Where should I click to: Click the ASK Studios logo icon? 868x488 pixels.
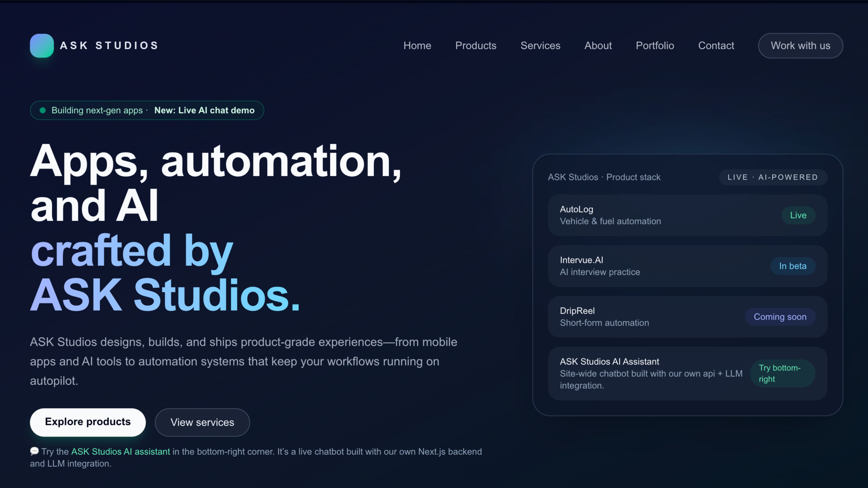click(42, 46)
